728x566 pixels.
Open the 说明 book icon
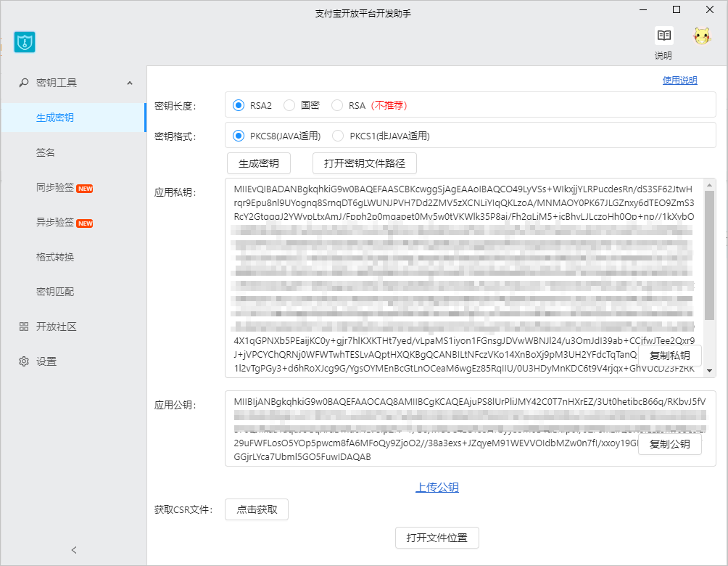point(664,36)
